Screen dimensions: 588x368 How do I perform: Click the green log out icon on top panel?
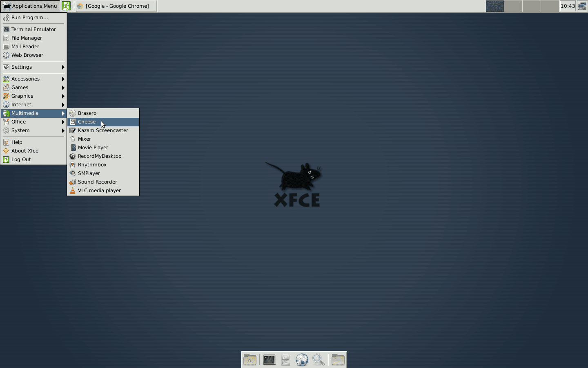[x=66, y=6]
